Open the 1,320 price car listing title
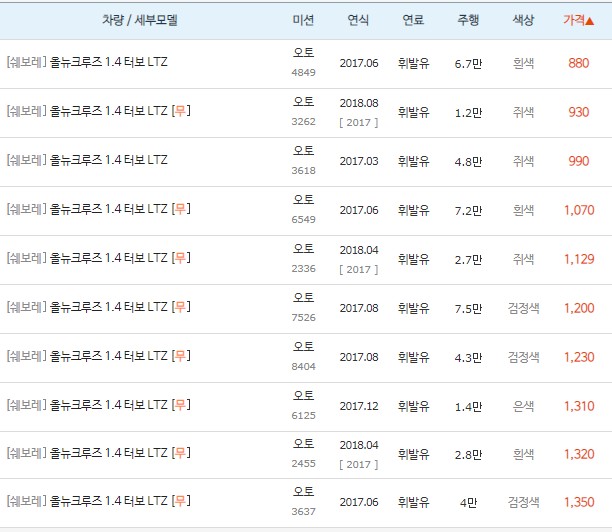 coord(98,453)
